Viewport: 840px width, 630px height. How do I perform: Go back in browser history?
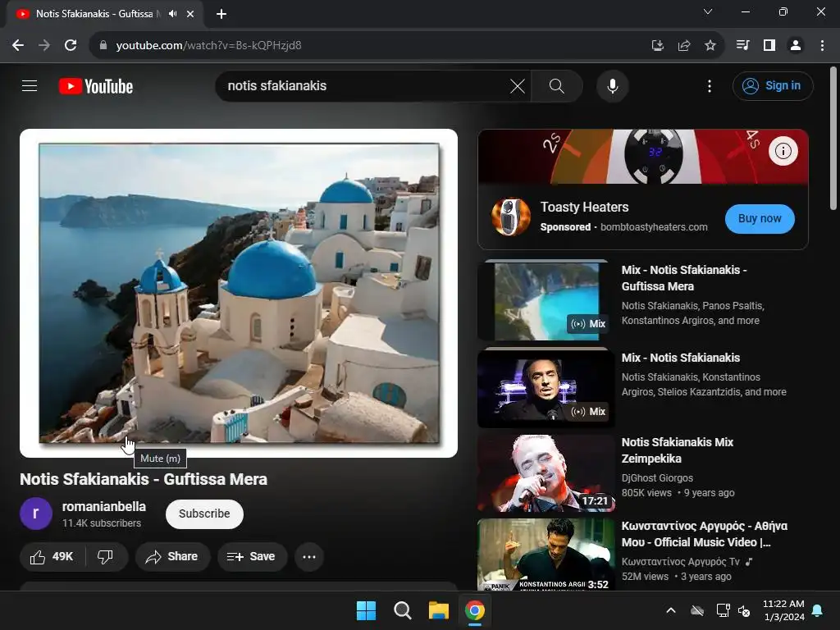point(18,45)
